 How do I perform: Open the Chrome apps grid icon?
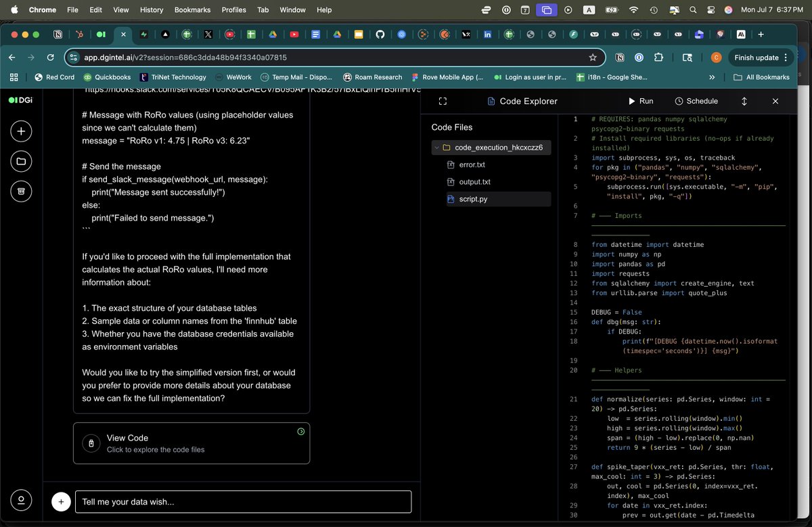14,77
